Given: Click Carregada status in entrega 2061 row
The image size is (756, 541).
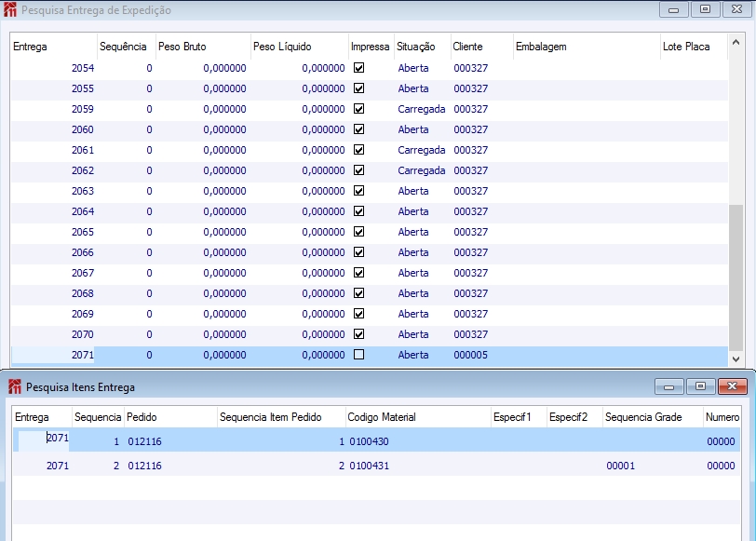Looking at the screenshot, I should pos(422,150).
